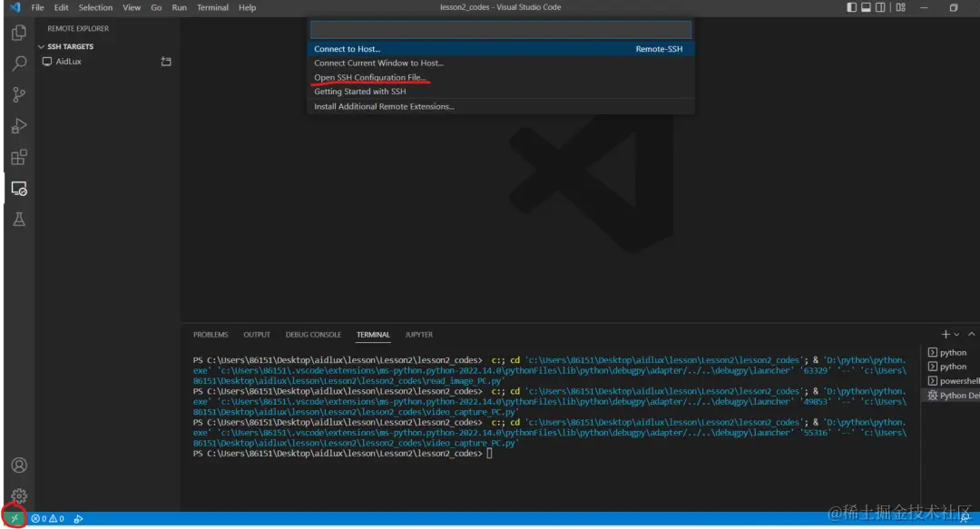Open the Remote Explorer view
Viewport: 980px width, 529px height.
pyautogui.click(x=19, y=188)
